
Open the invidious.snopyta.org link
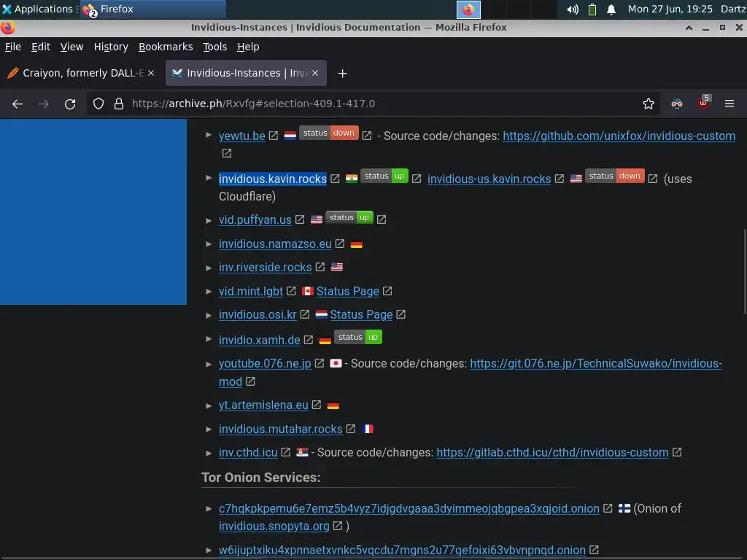[x=274, y=526]
